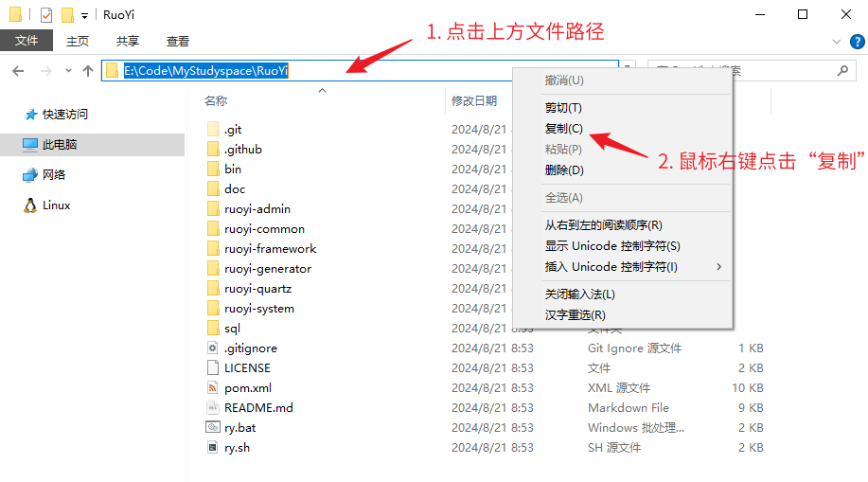This screenshot has height=482, width=868.
Task: Choose 复制(C) in the context menu
Action: point(564,129)
